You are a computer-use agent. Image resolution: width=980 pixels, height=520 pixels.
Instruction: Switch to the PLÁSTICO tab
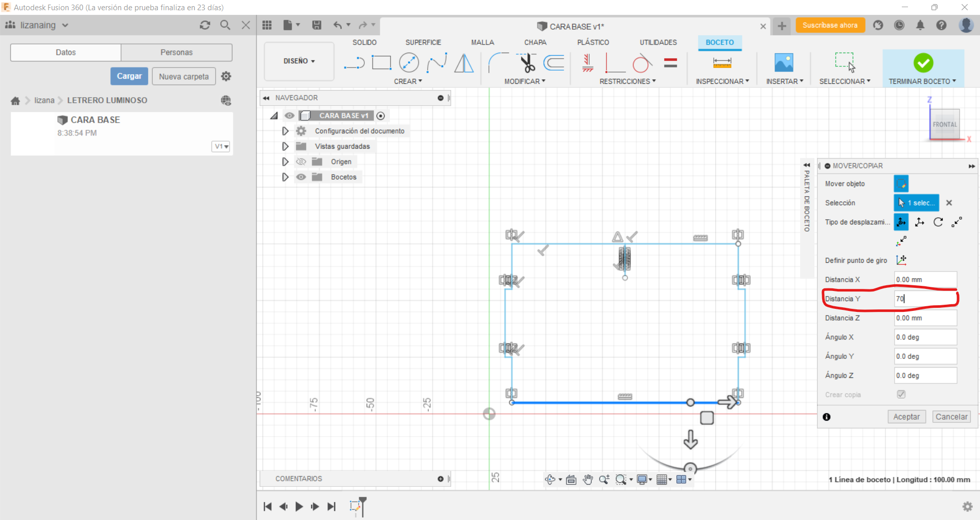tap(593, 42)
